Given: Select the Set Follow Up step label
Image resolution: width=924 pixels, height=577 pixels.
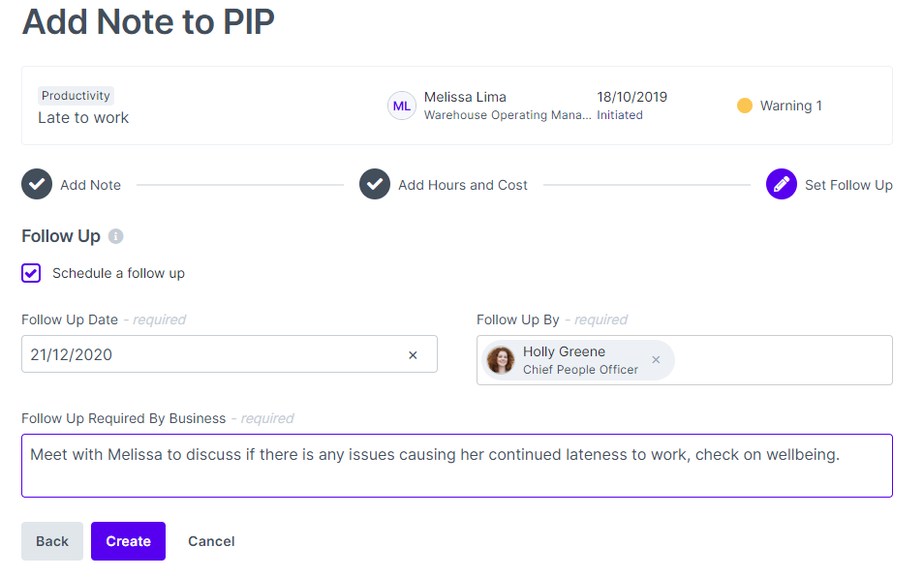Looking at the screenshot, I should pos(848,185).
